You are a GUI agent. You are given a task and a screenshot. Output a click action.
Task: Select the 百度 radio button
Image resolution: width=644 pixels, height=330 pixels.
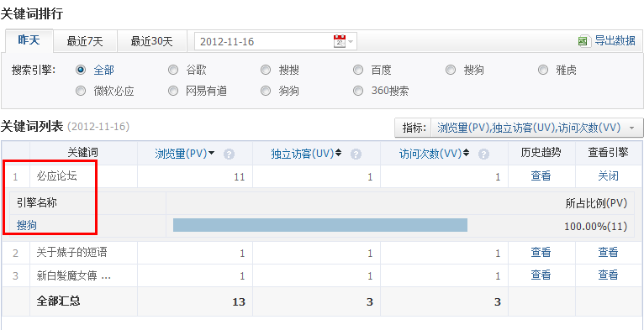(x=358, y=71)
